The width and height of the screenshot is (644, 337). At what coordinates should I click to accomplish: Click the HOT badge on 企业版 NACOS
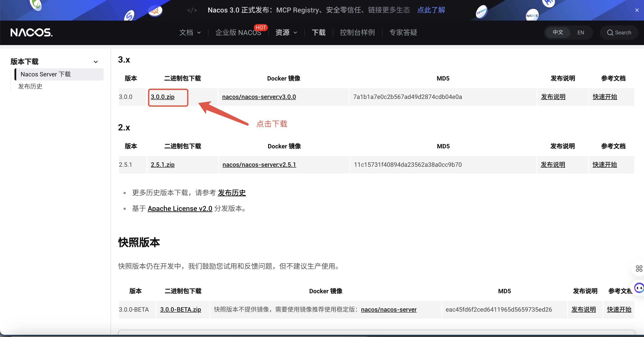(260, 28)
